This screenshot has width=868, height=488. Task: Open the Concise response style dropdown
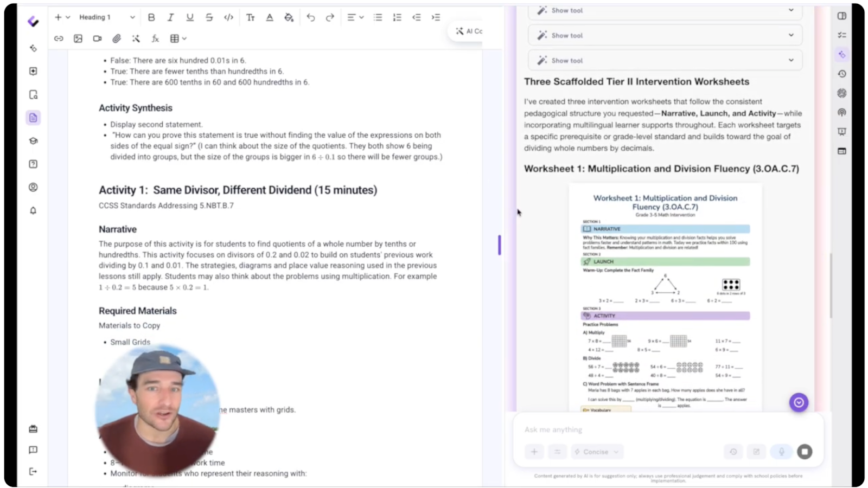click(597, 451)
